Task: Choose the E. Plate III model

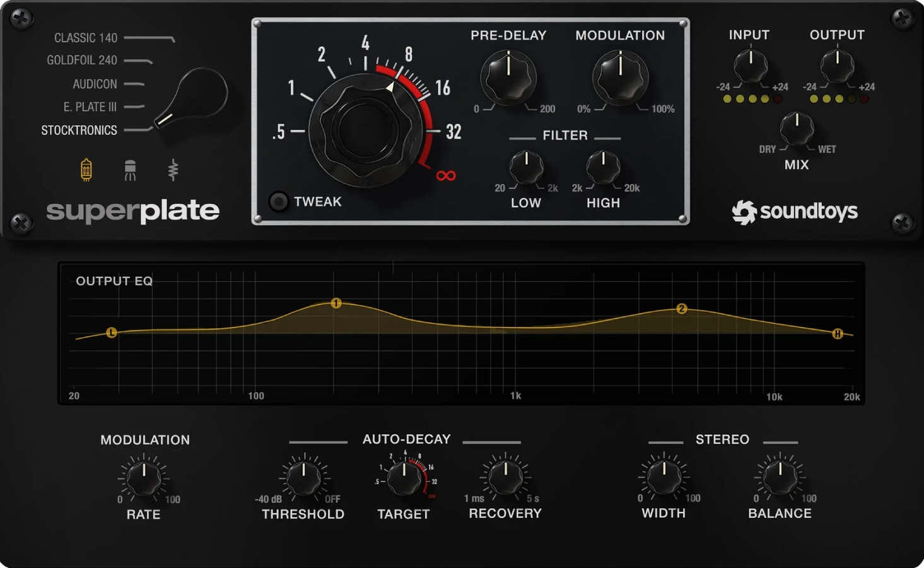Action: coord(90,107)
